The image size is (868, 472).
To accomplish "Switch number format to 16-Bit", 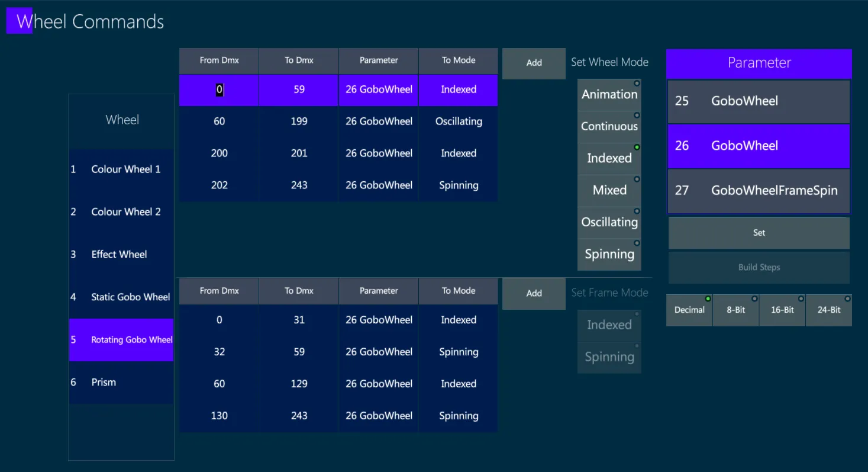I will click(x=782, y=310).
